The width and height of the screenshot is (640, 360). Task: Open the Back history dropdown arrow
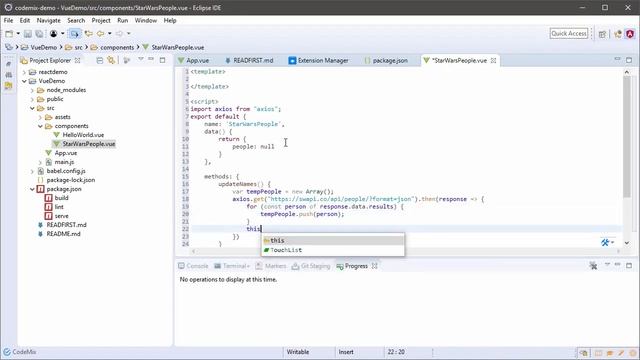pyautogui.click(x=109, y=33)
